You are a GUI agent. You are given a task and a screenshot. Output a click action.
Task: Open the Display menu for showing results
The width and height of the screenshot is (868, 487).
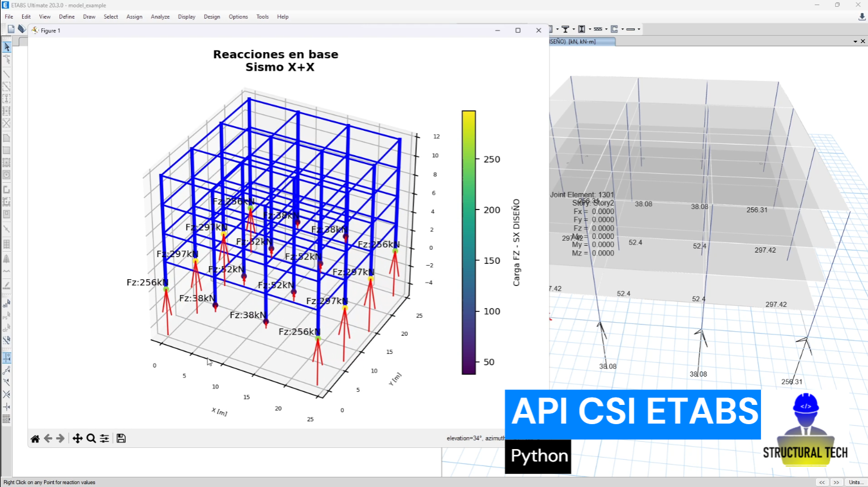click(186, 16)
